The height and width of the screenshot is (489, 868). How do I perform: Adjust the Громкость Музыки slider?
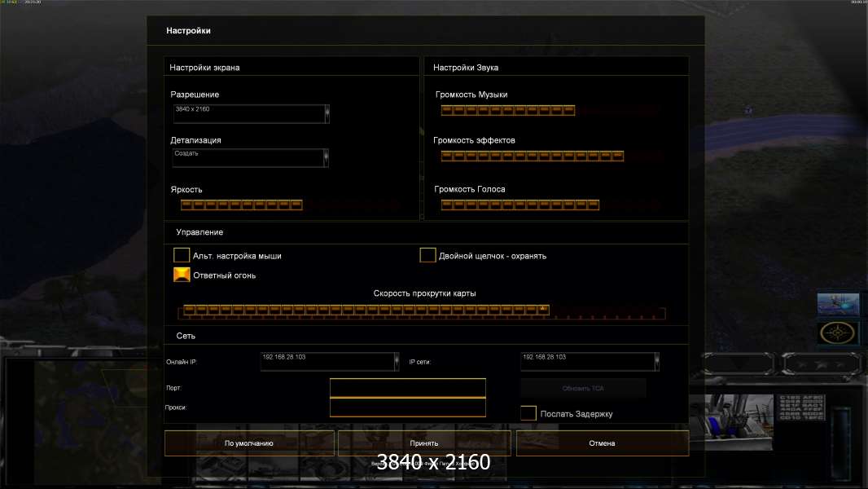coord(508,111)
